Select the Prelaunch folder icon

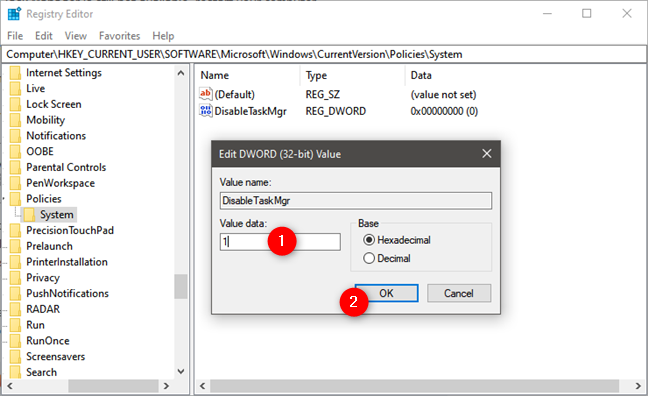coord(15,246)
